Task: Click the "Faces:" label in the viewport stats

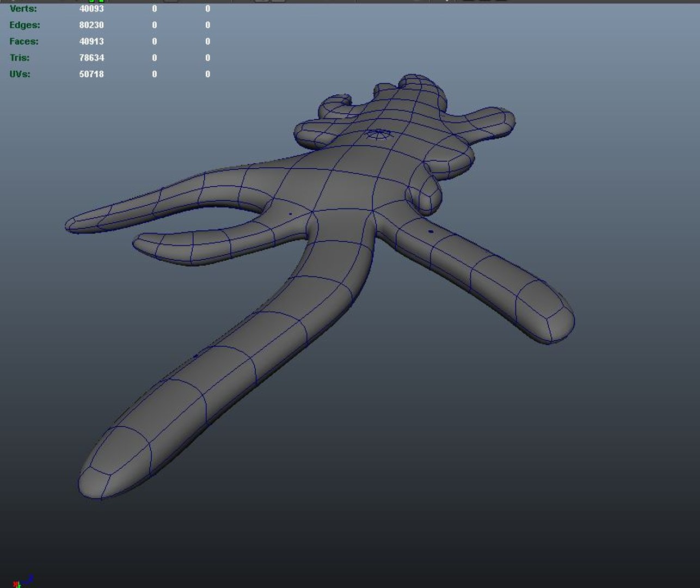Action: tap(24, 41)
